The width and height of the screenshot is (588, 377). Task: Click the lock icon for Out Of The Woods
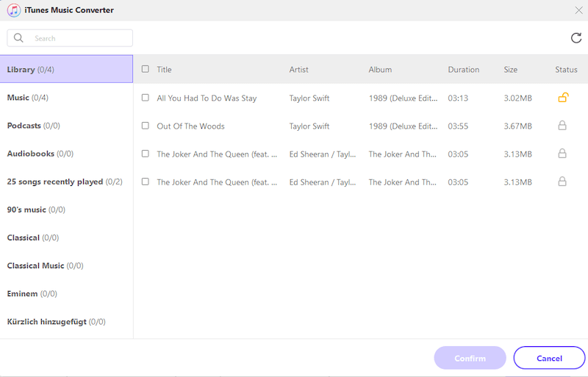coord(562,126)
